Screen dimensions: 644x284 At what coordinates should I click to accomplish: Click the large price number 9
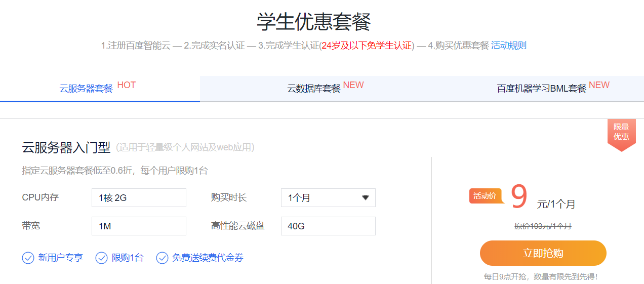(x=519, y=197)
